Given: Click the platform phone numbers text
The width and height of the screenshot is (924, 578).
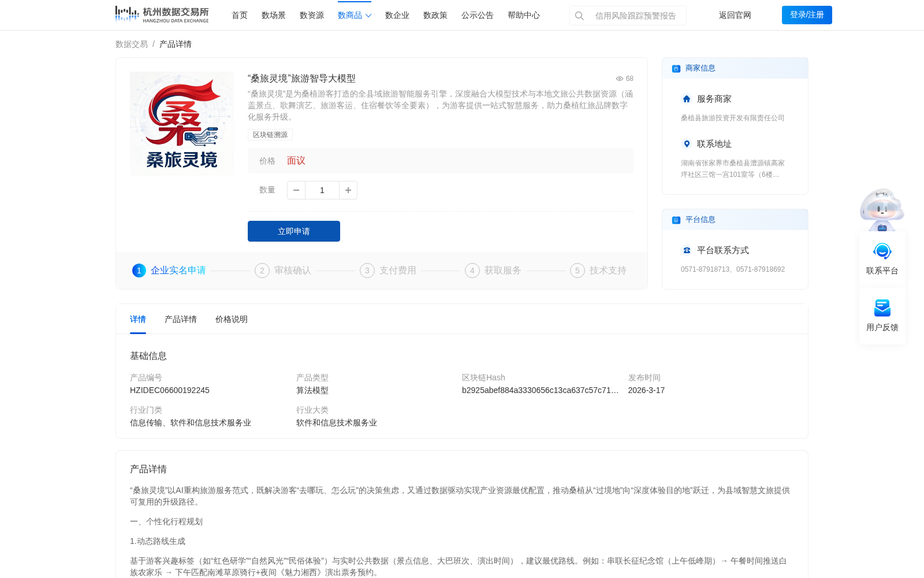Looking at the screenshot, I should (733, 269).
